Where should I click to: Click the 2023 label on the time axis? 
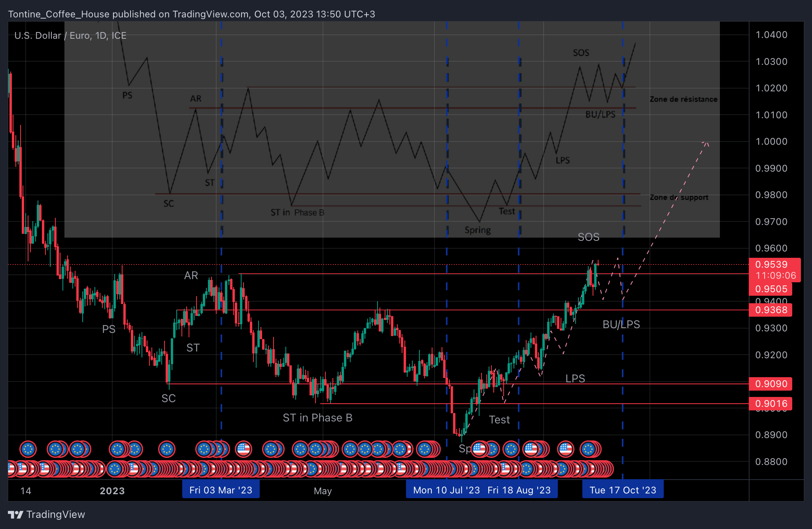pos(112,491)
